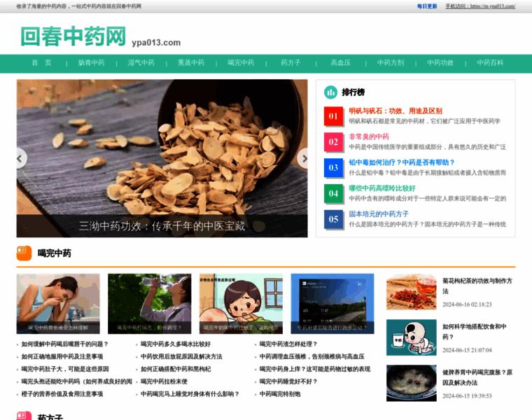This screenshot has width=532, height=420.
Task: Open ranked article 明矾与矾石：功效、用途及区别
Action: [x=395, y=111]
